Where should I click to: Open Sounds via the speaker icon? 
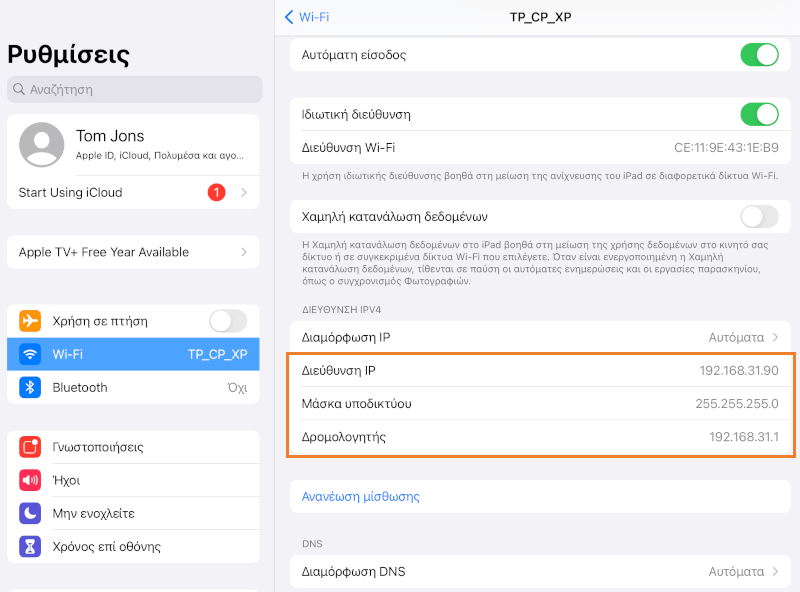31,480
